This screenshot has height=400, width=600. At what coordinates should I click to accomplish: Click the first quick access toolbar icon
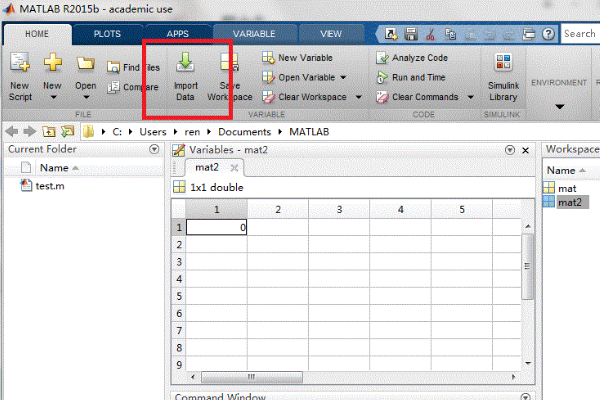pos(391,34)
